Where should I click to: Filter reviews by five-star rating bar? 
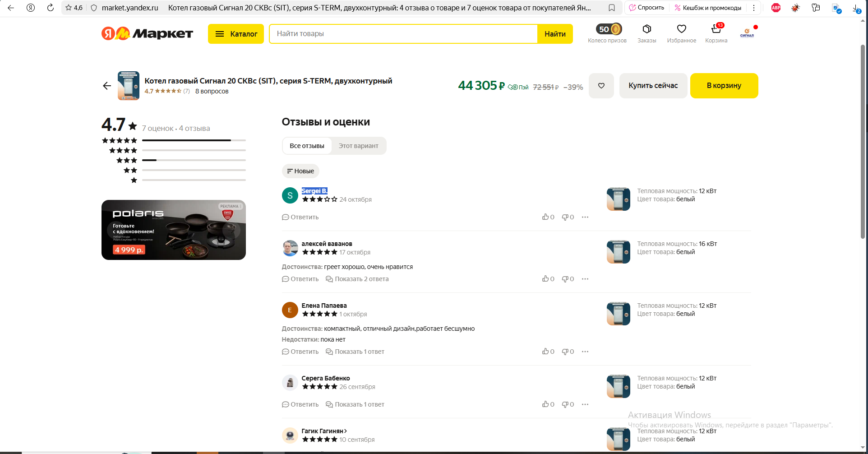[194, 140]
